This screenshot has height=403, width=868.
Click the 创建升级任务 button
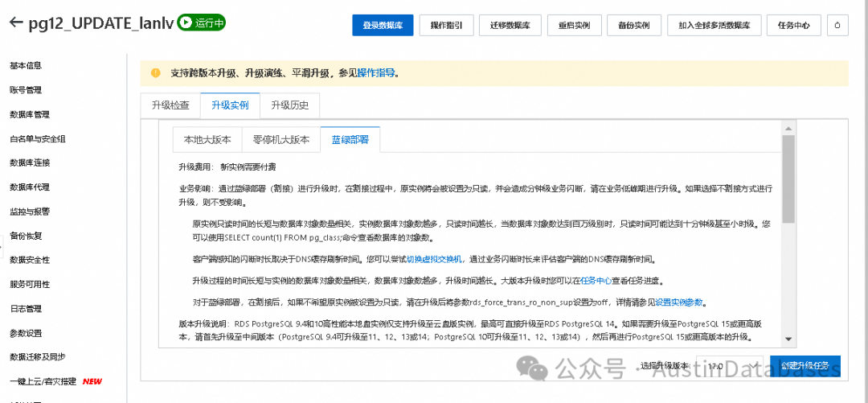[x=805, y=366]
